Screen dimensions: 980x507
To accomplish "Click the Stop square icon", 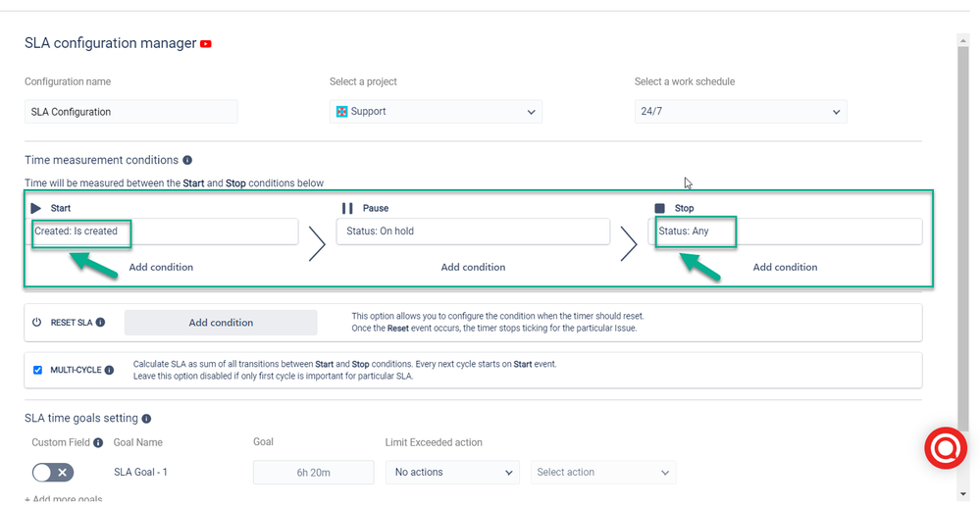I will click(659, 208).
